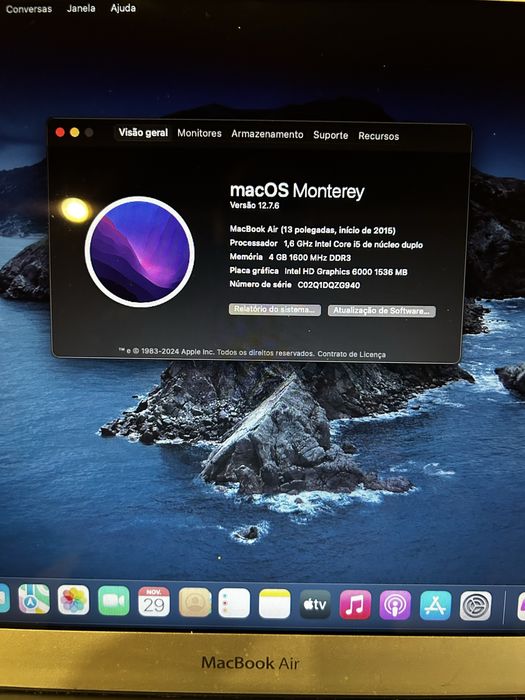Open Notes app in dock
This screenshot has height=700, width=525.
pyautogui.click(x=275, y=604)
